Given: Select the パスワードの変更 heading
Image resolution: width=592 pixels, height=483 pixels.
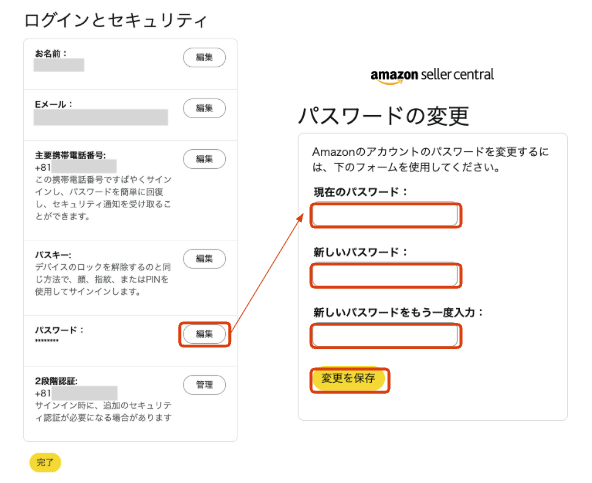Looking at the screenshot, I should (x=384, y=116).
